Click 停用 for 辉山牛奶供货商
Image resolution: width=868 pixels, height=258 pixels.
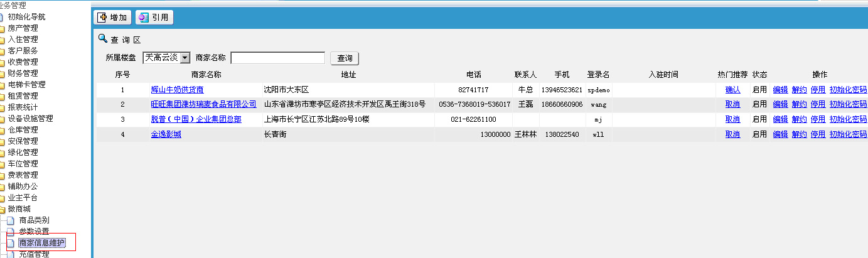(x=818, y=90)
